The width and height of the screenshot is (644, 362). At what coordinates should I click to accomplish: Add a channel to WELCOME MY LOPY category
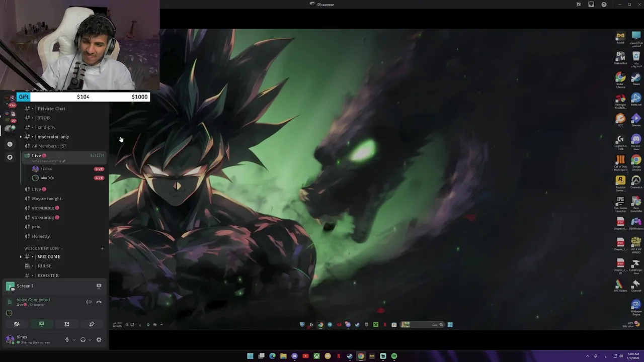tap(102, 249)
